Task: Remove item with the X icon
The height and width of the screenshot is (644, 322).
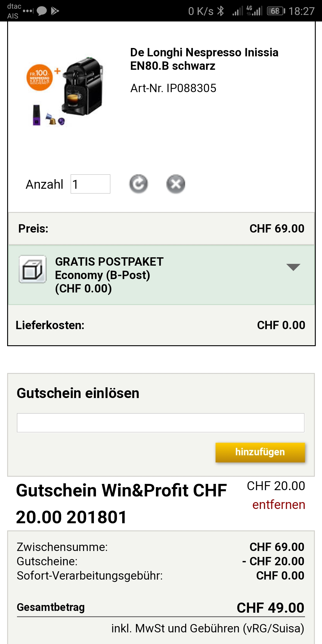Action: [176, 184]
